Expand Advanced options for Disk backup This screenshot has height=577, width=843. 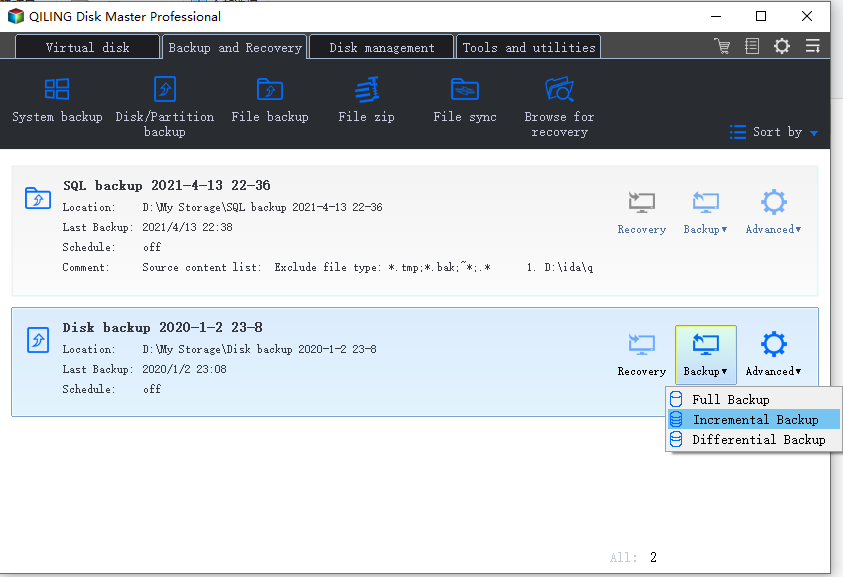773,355
